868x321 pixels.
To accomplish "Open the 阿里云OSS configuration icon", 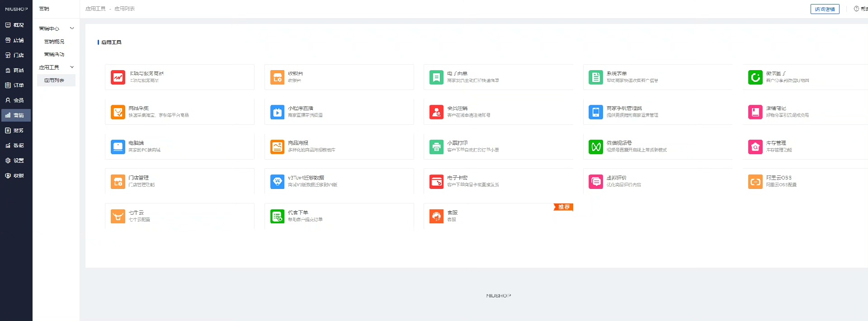I will click(x=755, y=181).
